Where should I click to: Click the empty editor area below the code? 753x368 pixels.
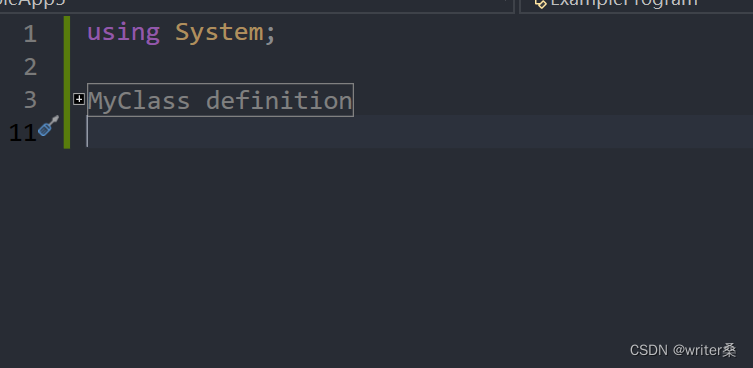click(x=376, y=240)
